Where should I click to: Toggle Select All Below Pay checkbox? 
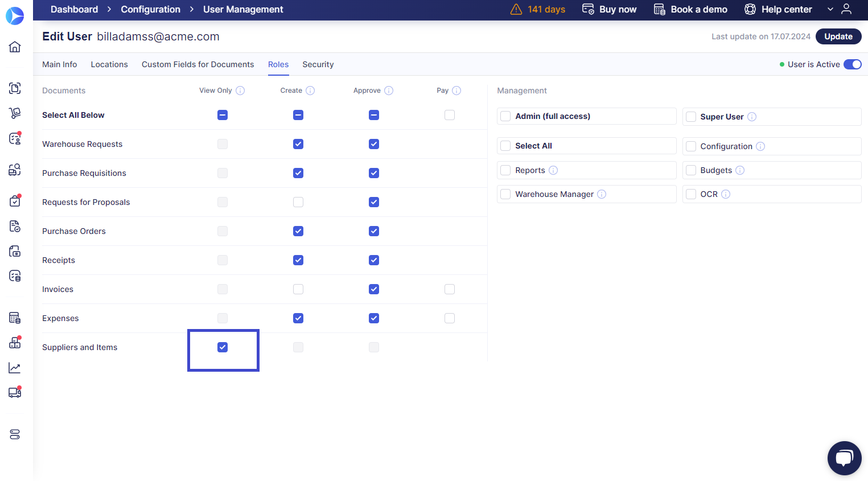(450, 115)
